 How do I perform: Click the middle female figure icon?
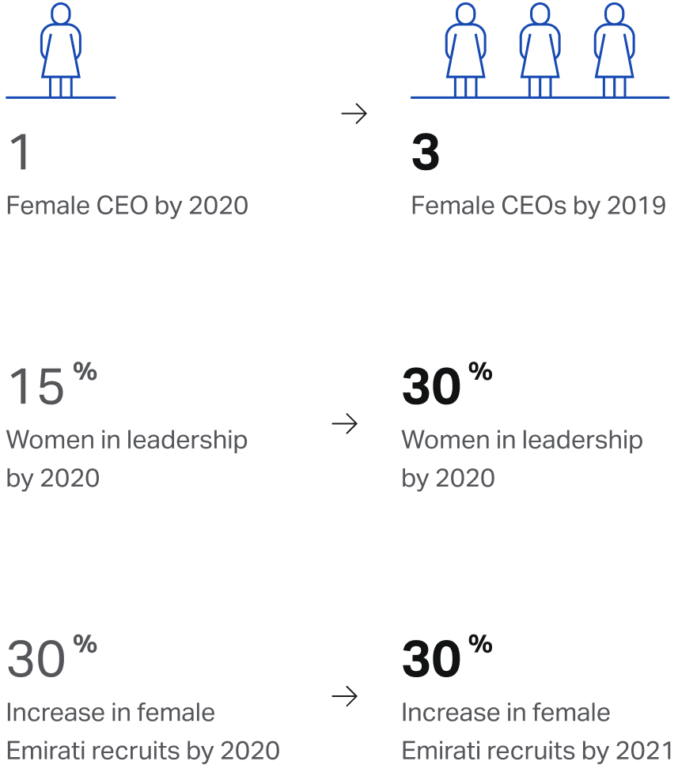(x=540, y=50)
